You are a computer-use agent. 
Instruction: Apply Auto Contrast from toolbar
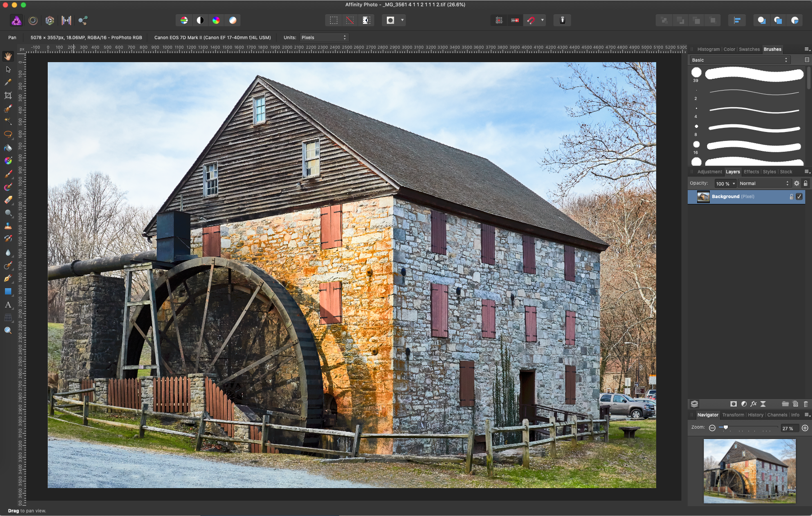pyautogui.click(x=200, y=20)
